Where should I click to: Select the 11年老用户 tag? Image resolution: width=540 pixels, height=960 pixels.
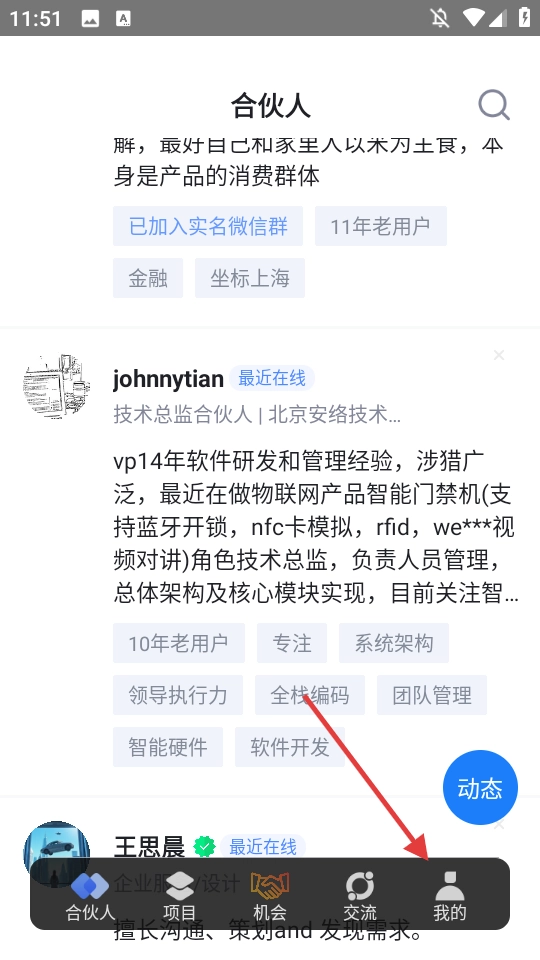coord(380,227)
